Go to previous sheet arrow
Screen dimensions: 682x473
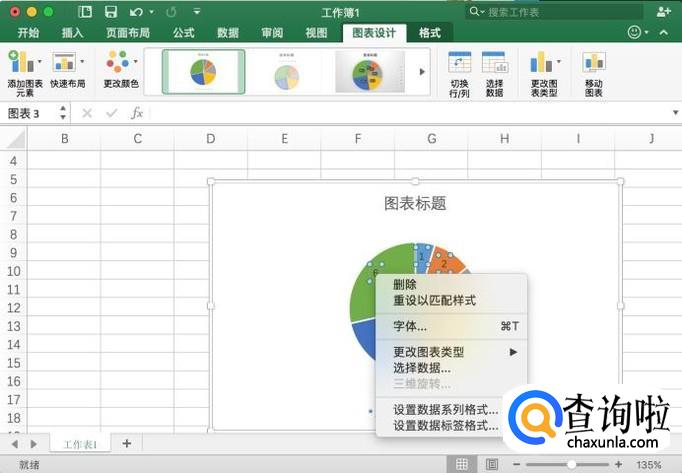pyautogui.click(x=15, y=444)
